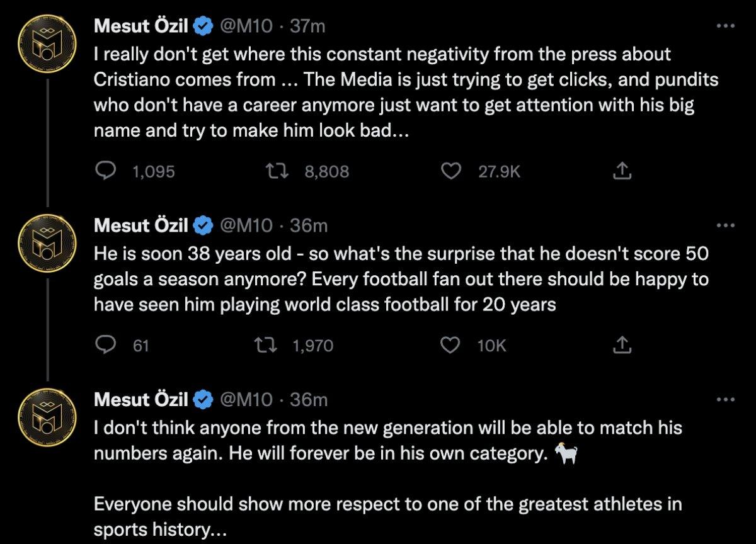Reply to the first tweet about press negativity
This screenshot has height=544, width=756.
pyautogui.click(x=106, y=171)
